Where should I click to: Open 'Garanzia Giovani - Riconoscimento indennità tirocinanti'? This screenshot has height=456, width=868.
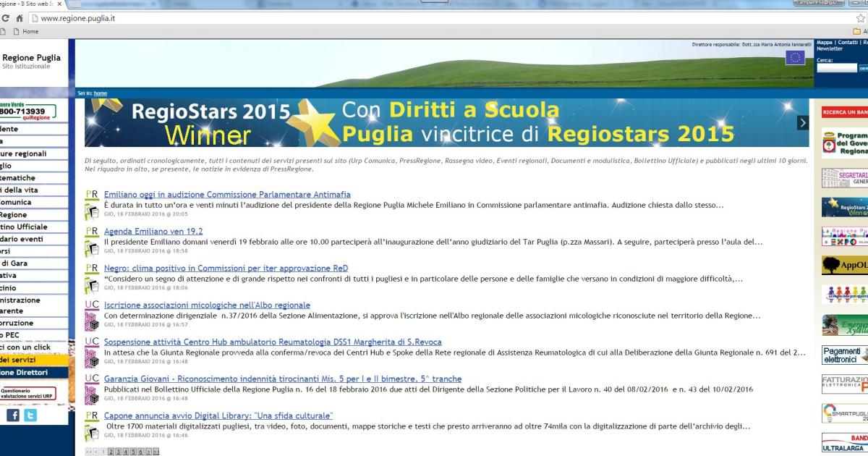coord(283,379)
